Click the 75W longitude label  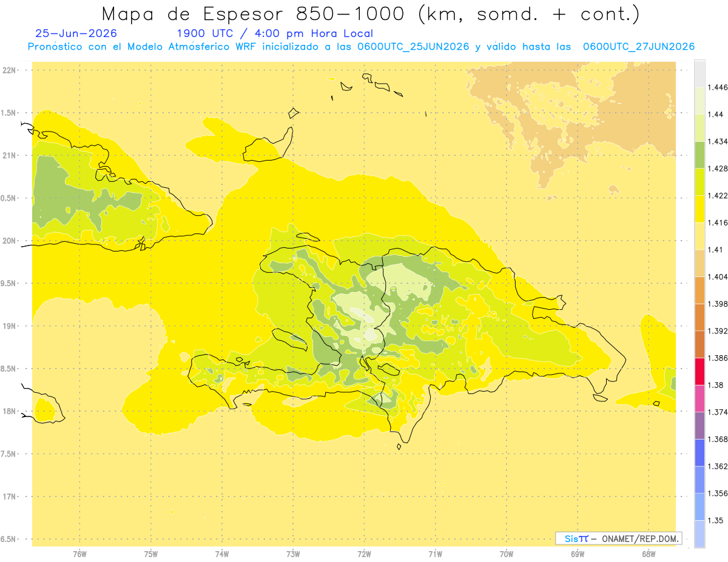click(150, 554)
